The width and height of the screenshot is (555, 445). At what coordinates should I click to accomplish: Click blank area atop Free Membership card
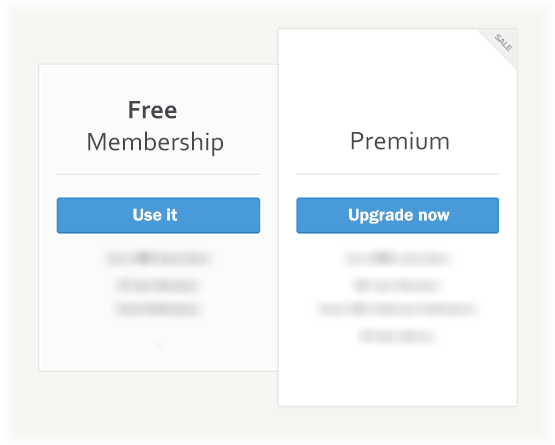point(158,81)
